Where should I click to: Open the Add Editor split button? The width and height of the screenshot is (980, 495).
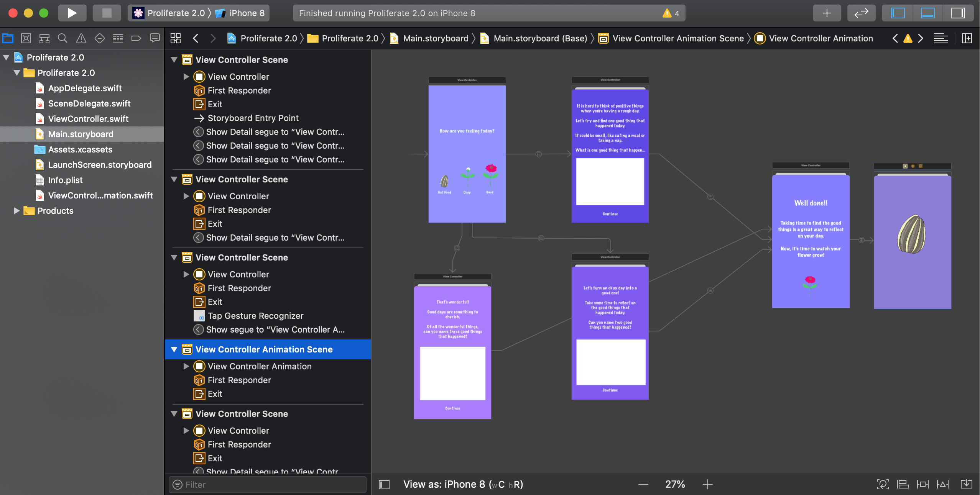pos(967,38)
